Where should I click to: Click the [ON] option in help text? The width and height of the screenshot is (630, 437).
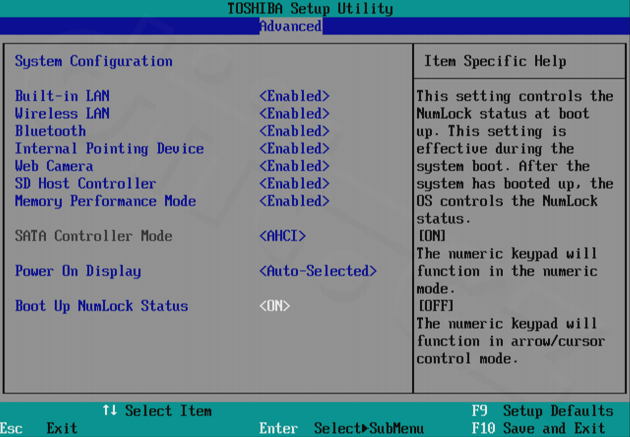[432, 236]
